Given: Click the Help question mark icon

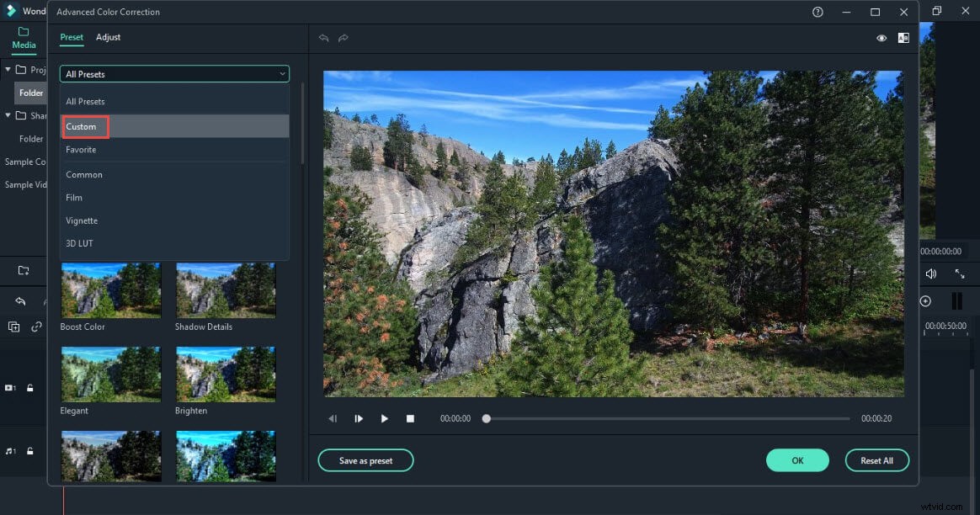Looking at the screenshot, I should tap(816, 12).
